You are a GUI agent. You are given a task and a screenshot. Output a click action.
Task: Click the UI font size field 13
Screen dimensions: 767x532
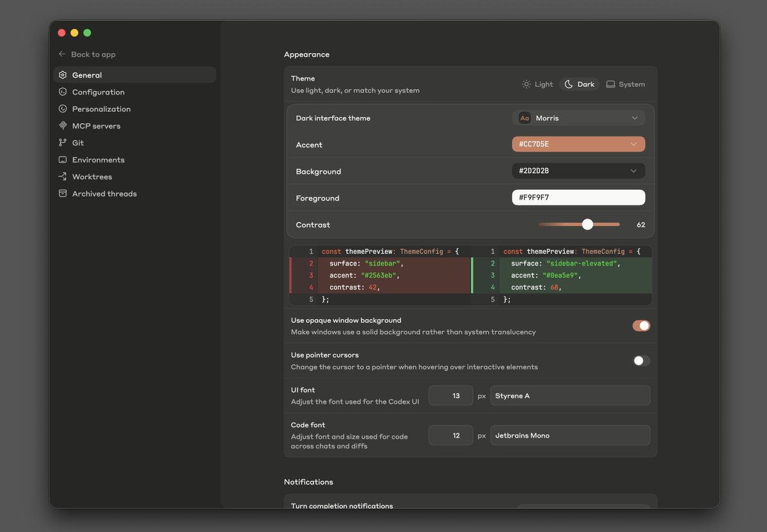pos(450,396)
